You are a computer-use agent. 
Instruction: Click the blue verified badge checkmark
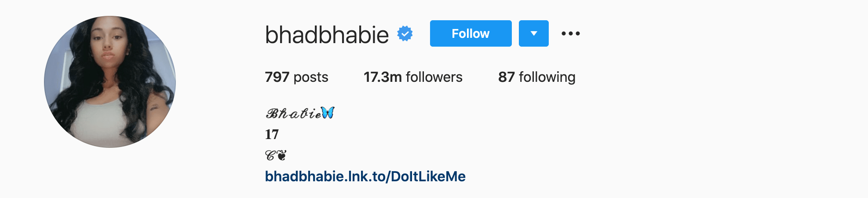coord(405,33)
